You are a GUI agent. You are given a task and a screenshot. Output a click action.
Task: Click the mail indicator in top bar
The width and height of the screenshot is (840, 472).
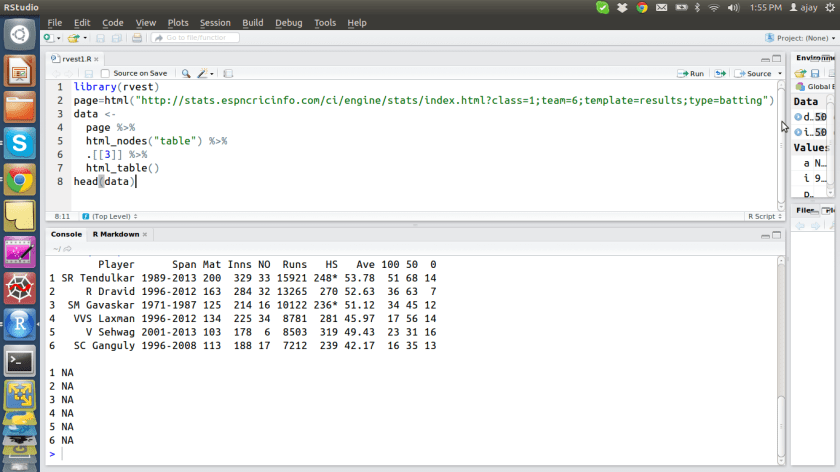point(662,8)
